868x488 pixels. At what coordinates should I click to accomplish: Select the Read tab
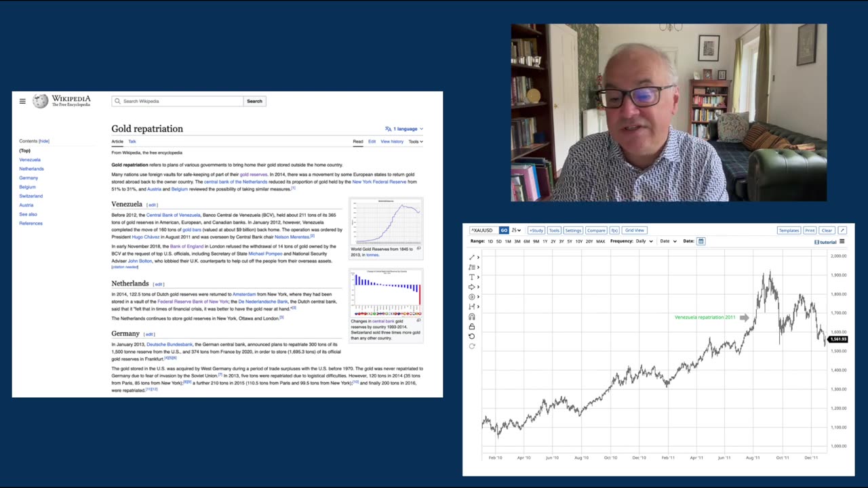(x=358, y=142)
